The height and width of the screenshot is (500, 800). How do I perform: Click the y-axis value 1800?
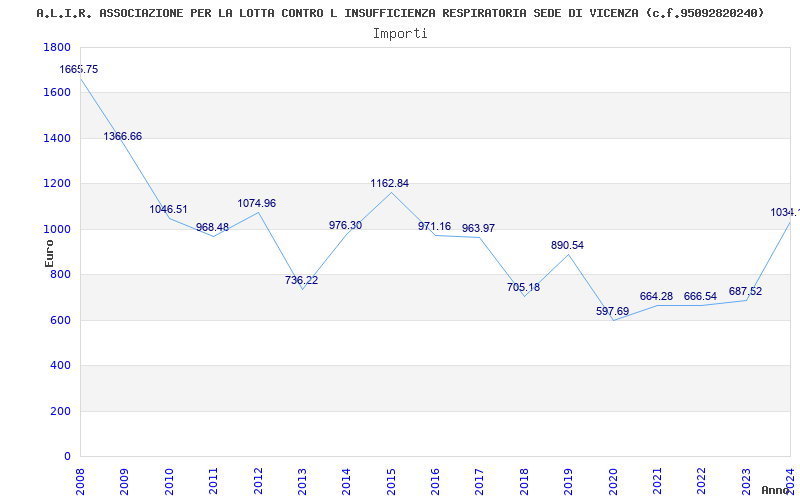pos(57,47)
